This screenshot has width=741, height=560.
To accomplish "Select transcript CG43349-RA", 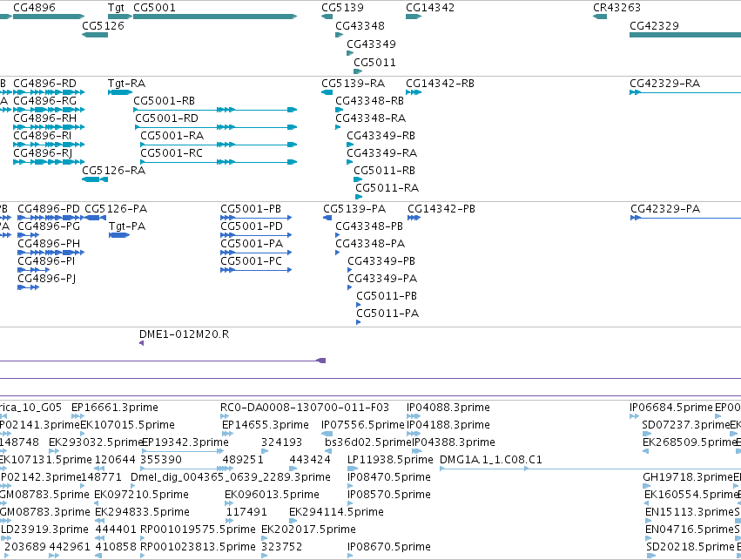I will pyautogui.click(x=350, y=162).
